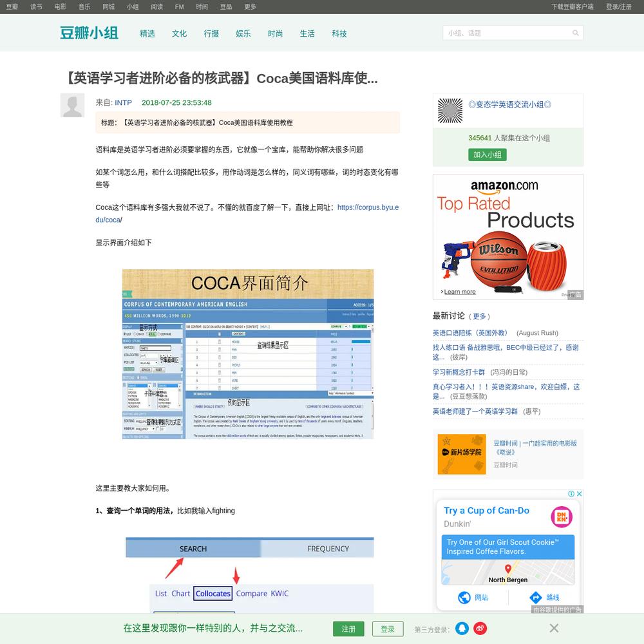Open the ad info icon on Dunkin' ad
The image size is (644, 644).
click(x=571, y=494)
